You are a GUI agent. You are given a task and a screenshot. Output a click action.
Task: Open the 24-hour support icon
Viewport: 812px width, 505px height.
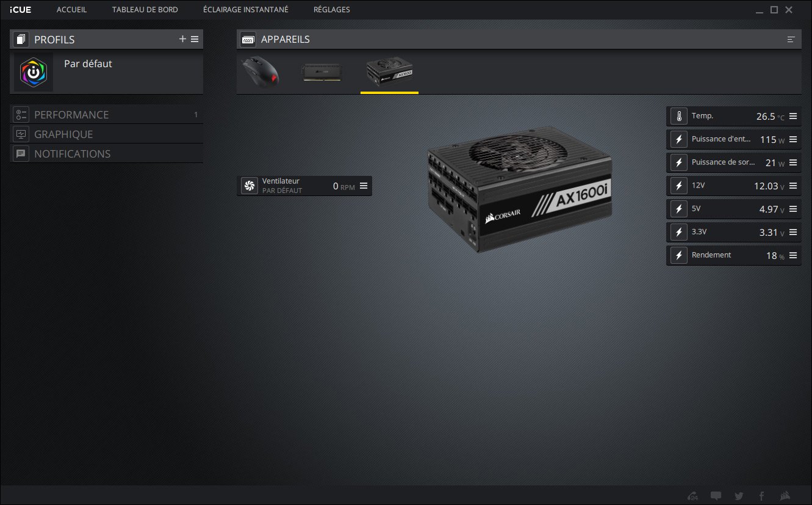(692, 496)
